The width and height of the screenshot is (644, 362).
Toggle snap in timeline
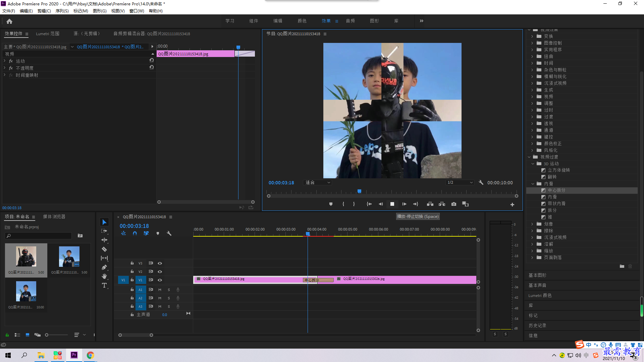tap(135, 233)
